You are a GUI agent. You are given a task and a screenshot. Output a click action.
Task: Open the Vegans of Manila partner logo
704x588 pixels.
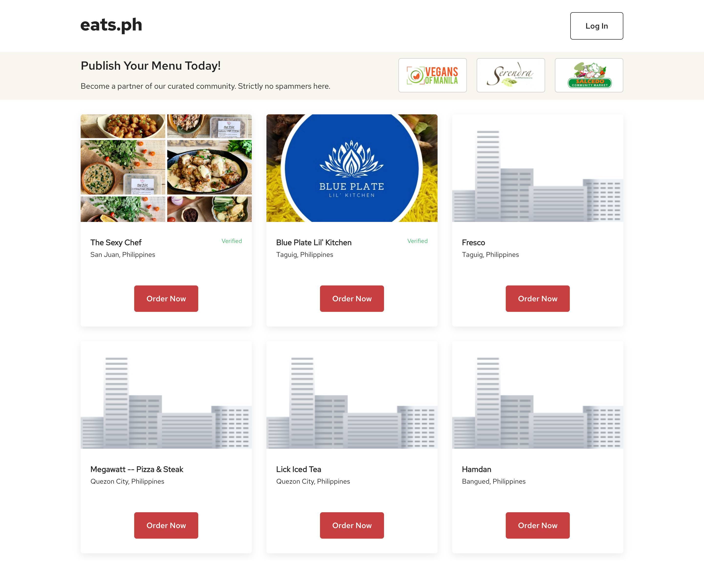(x=432, y=75)
